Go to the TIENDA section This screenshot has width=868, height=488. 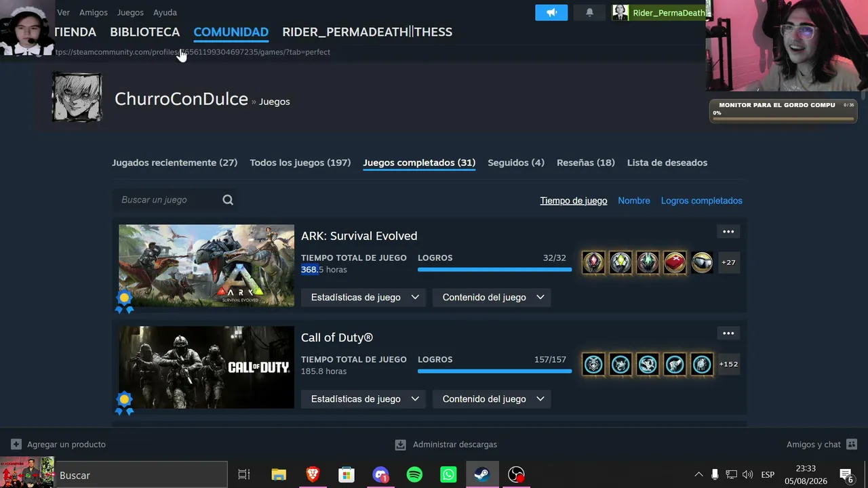click(75, 32)
